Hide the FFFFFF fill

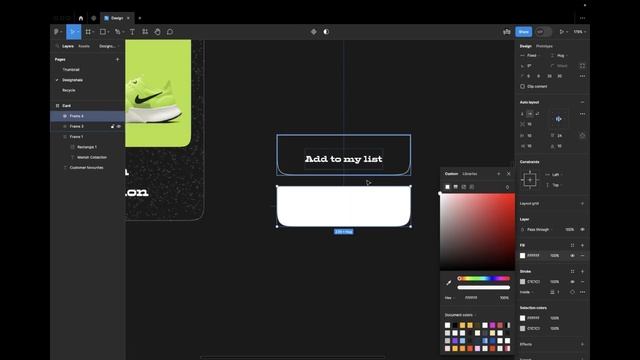(572, 256)
